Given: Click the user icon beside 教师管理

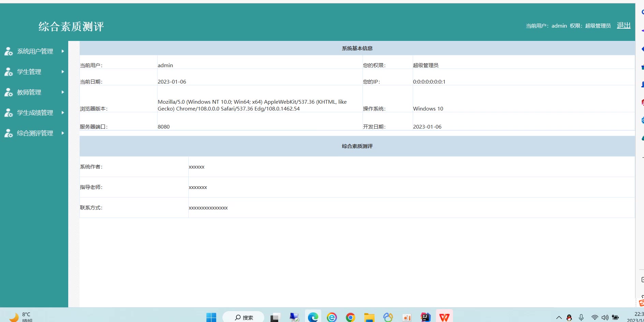Looking at the screenshot, I should 9,92.
